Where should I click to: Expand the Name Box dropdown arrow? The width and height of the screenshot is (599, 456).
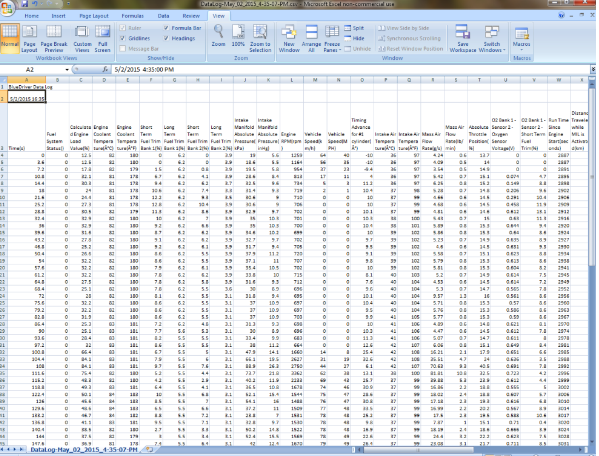click(x=67, y=70)
